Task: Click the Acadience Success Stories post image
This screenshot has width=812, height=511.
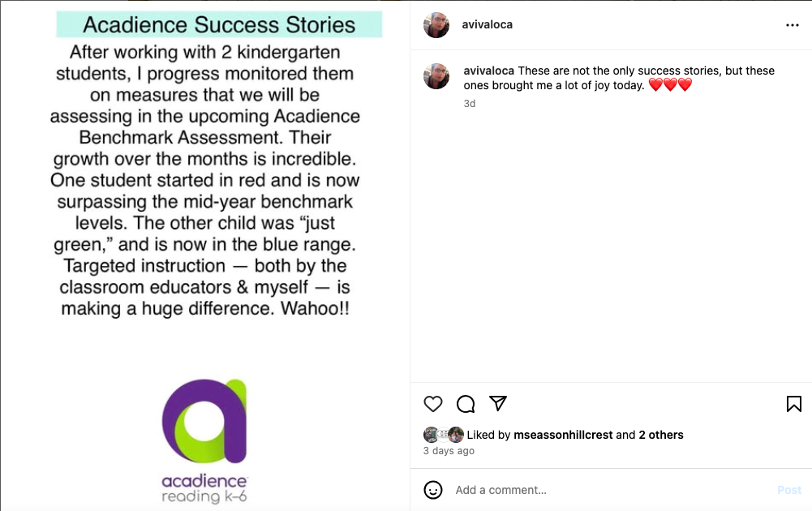Action: click(x=205, y=255)
